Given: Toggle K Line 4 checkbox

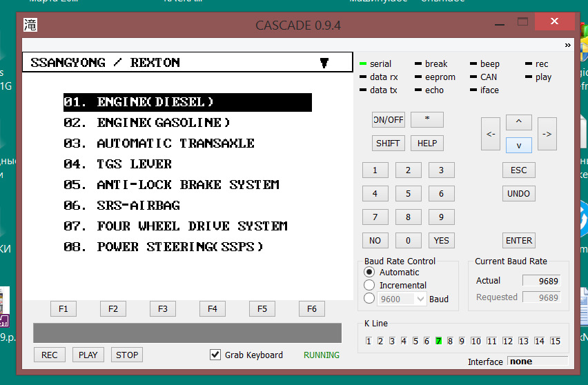Looking at the screenshot, I should [404, 341].
